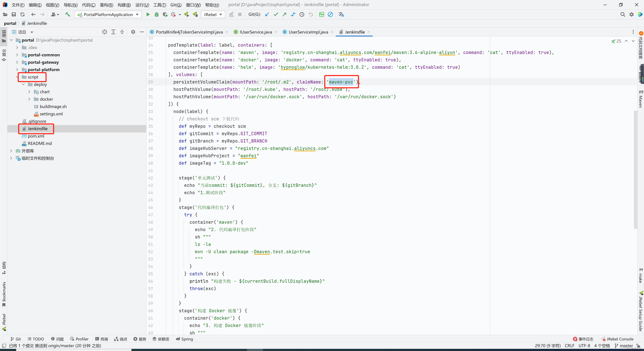Click the translate icon in toolbar
644x351 pixels.
341,14
